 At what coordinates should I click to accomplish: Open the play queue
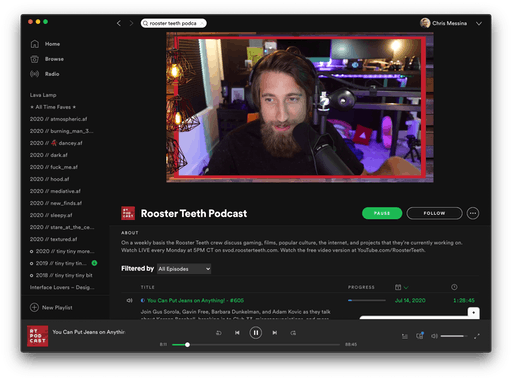[405, 336]
